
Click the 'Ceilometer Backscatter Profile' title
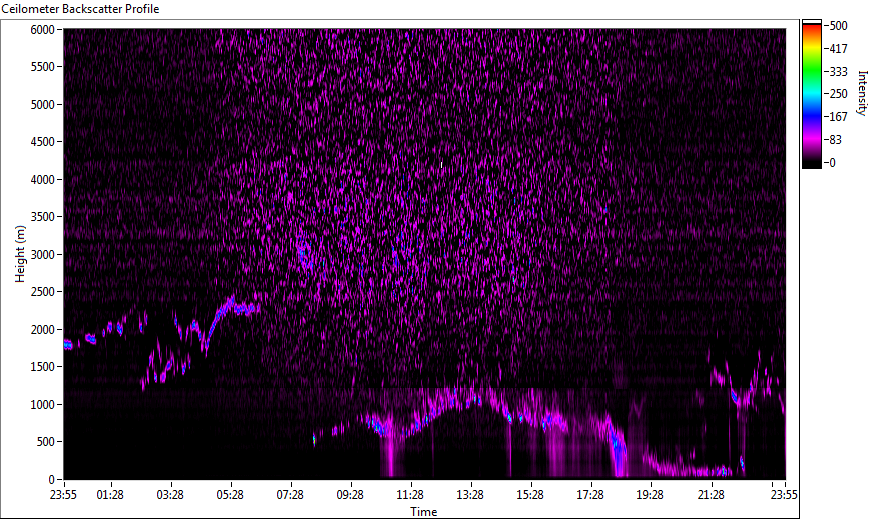point(81,9)
